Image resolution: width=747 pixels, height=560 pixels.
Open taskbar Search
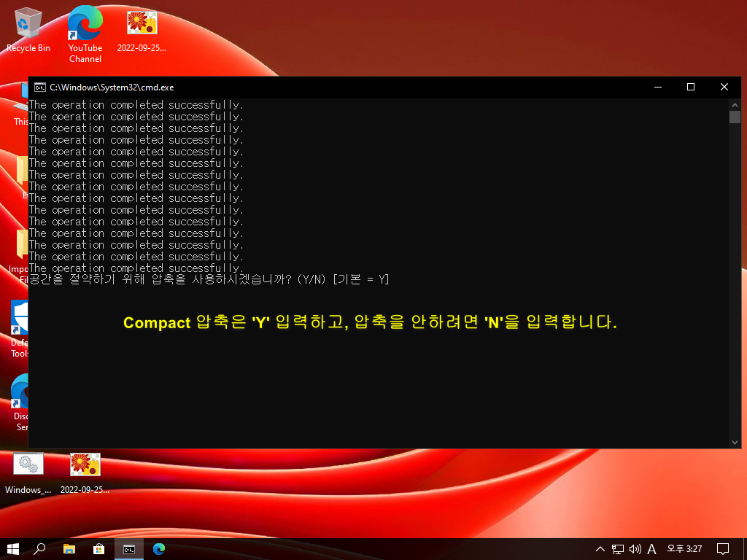point(39,549)
